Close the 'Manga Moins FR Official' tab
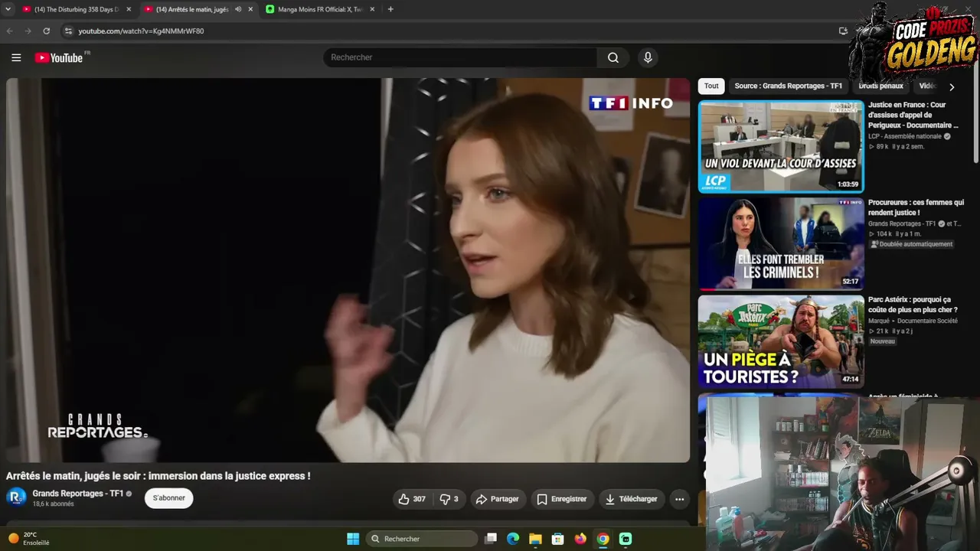Image resolution: width=980 pixels, height=551 pixels. [372, 9]
